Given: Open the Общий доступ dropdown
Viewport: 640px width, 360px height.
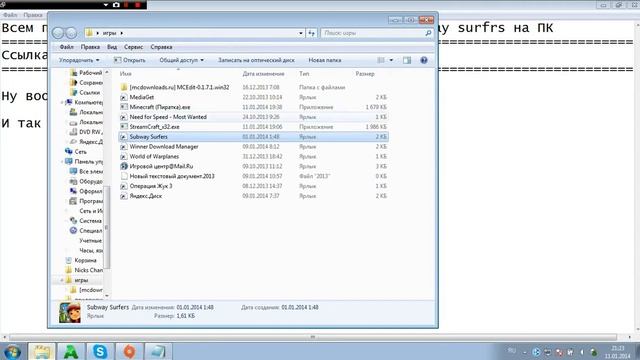Looking at the screenshot, I should 181,60.
